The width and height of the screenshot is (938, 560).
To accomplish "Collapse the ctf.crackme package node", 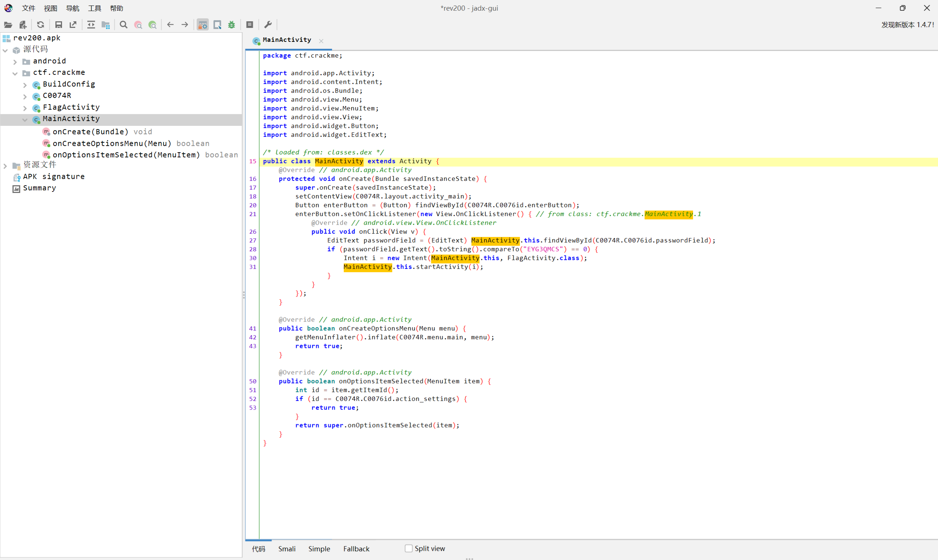I will (15, 73).
